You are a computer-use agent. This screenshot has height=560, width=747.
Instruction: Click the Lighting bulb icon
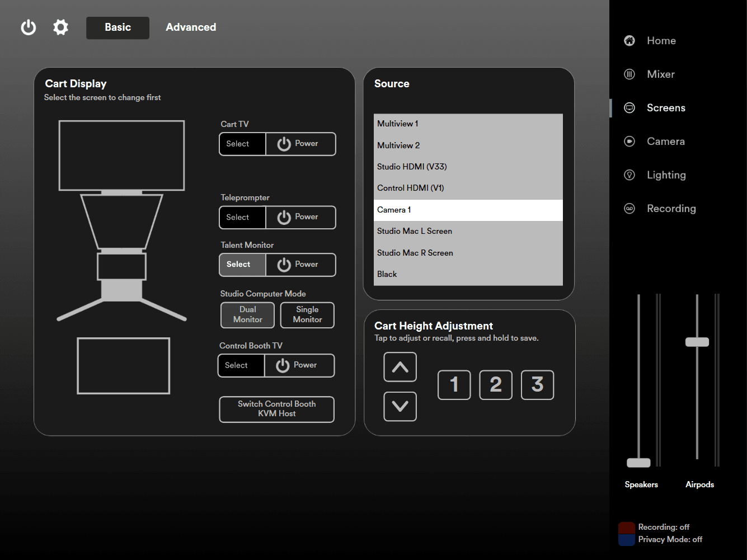point(629,175)
